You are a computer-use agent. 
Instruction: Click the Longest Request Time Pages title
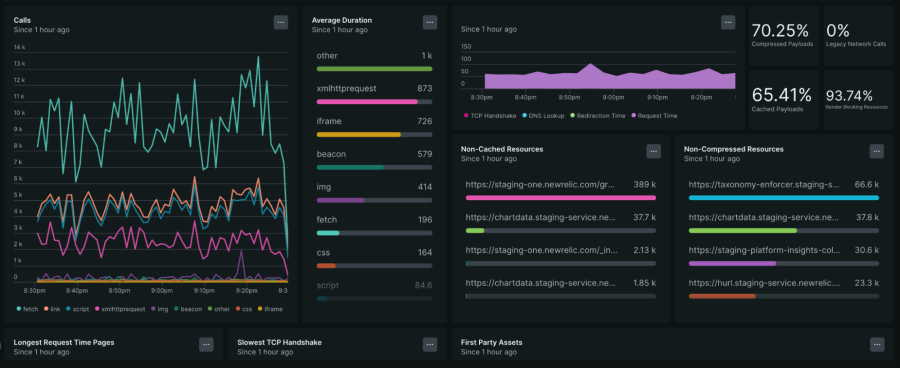coord(64,342)
